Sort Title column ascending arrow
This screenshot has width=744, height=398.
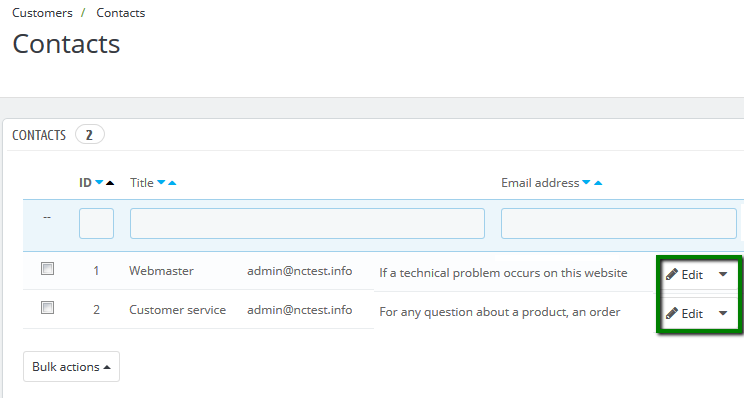[x=172, y=183]
